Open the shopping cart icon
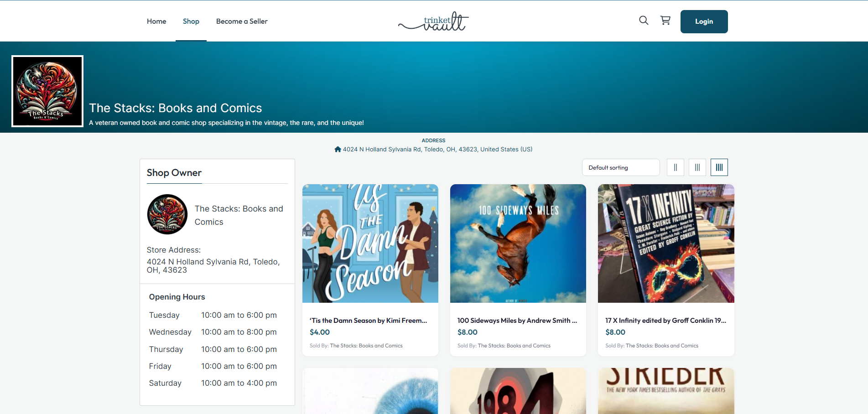This screenshot has width=868, height=414. pos(665,21)
